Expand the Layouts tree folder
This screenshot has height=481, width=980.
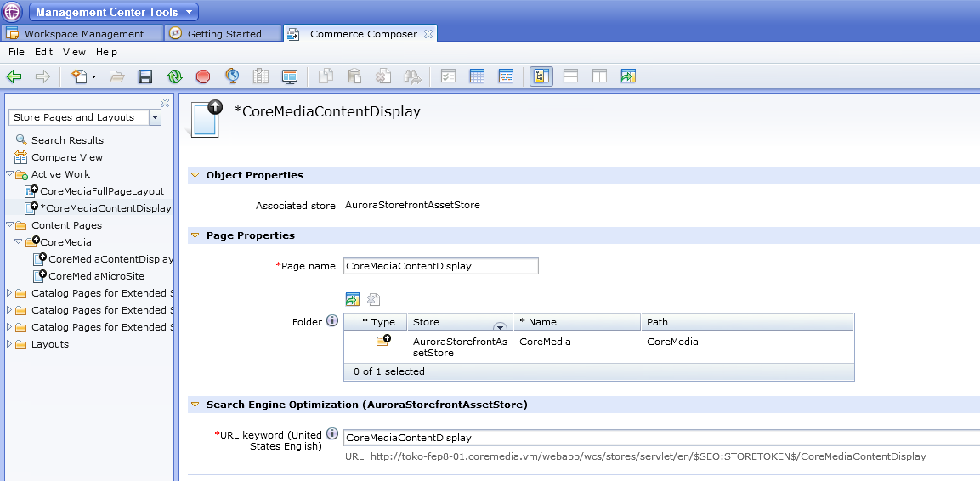pyautogui.click(x=9, y=344)
